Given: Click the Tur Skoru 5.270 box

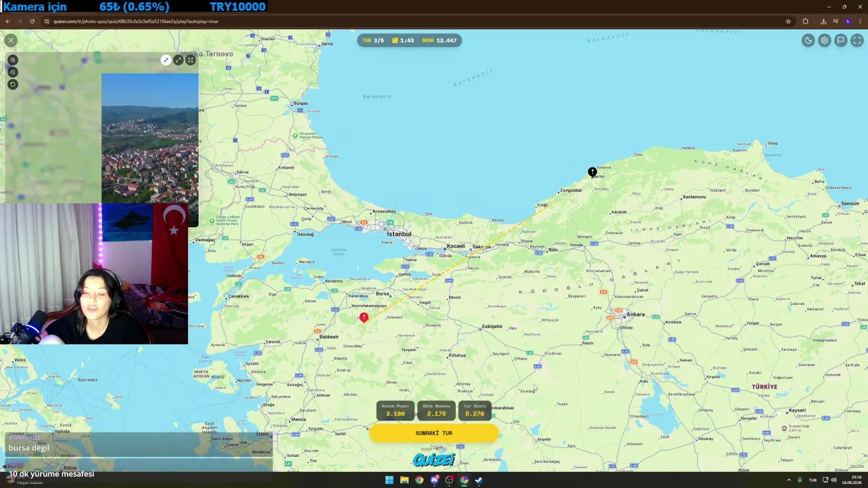Looking at the screenshot, I should point(475,411).
